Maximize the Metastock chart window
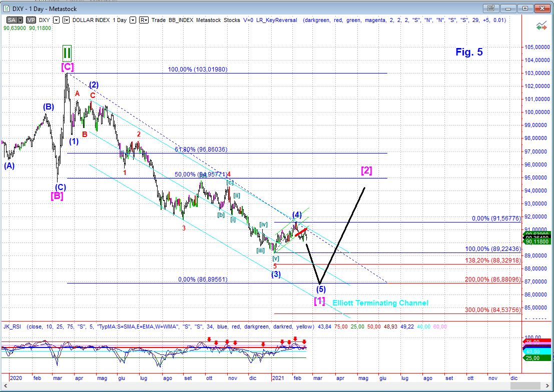This screenshot has height=392, width=554. coord(525,8)
